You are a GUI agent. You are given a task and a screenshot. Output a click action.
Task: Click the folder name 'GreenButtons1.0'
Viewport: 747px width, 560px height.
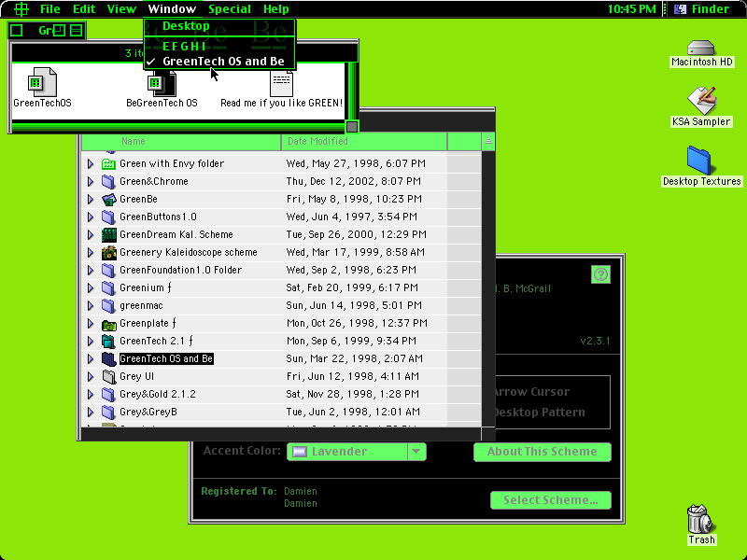[x=158, y=217]
